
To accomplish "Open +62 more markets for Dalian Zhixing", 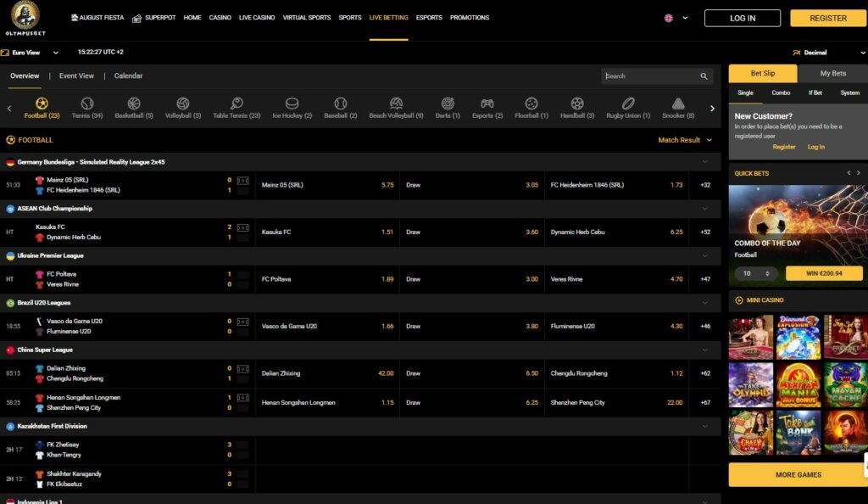I will [705, 373].
